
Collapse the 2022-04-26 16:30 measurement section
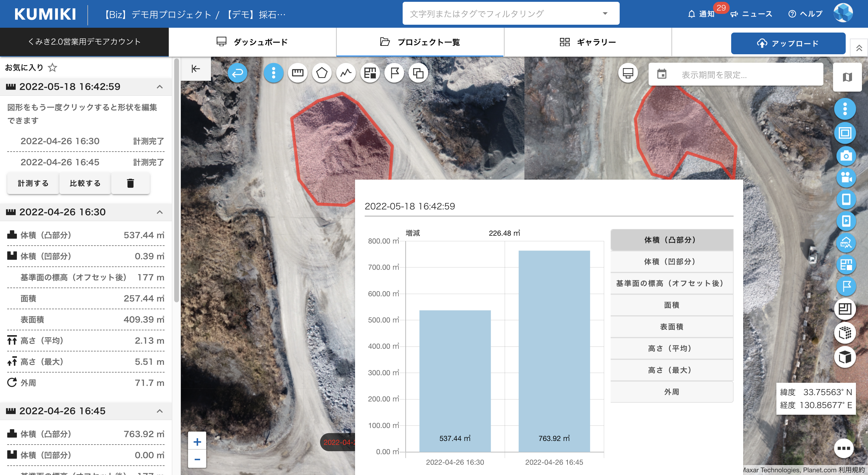pyautogui.click(x=160, y=212)
